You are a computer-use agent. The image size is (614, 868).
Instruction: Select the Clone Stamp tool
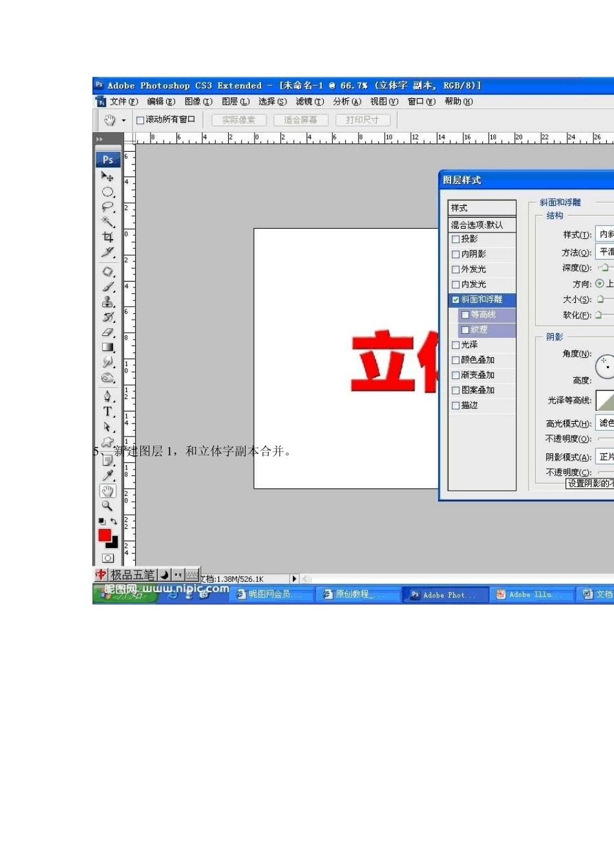click(x=107, y=302)
